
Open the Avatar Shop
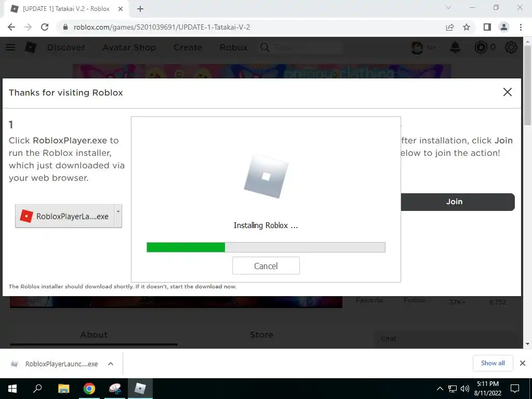[129, 47]
